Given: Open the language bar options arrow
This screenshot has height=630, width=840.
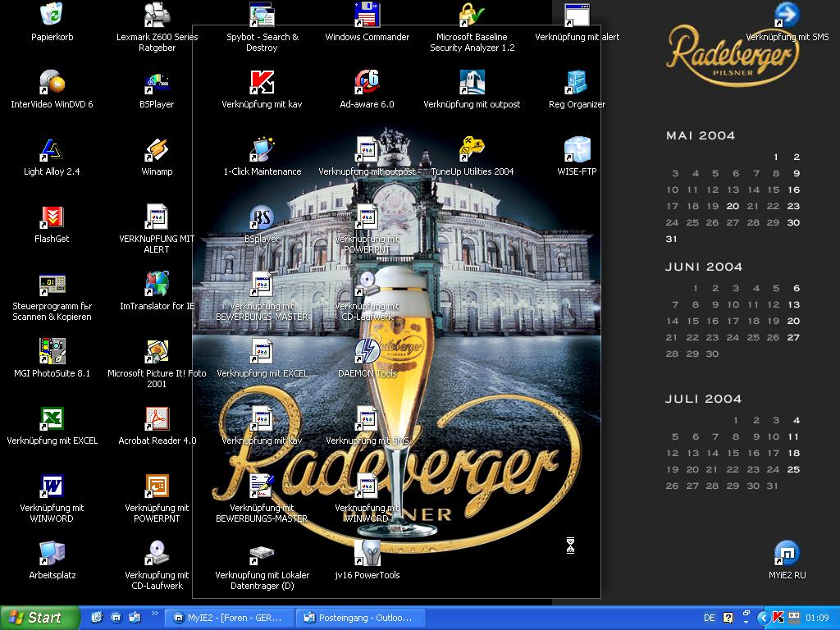Looking at the screenshot, I should 746,622.
